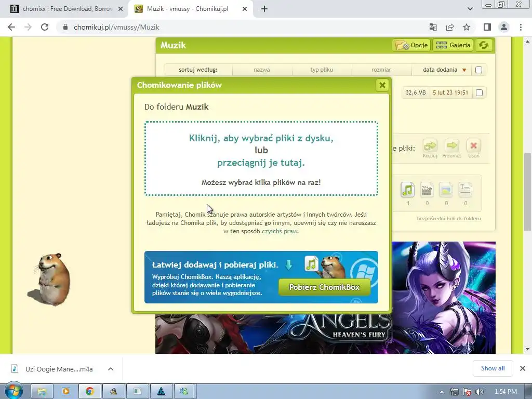The width and height of the screenshot is (532, 399).
Task: Filter by image files icon
Action: 446,190
